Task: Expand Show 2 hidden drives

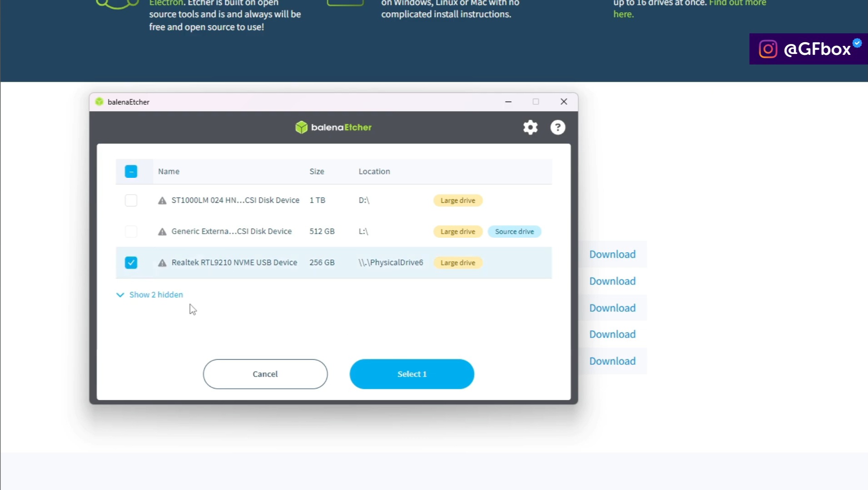Action: tap(156, 295)
